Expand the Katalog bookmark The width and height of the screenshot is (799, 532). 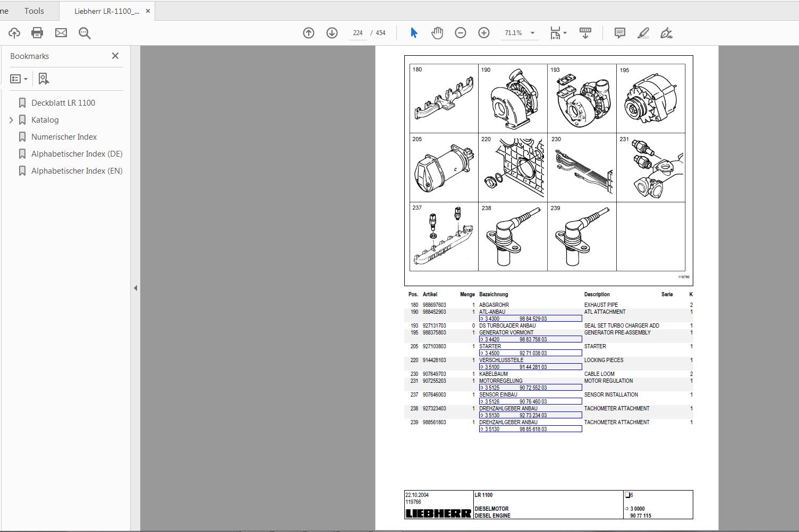click(x=11, y=119)
